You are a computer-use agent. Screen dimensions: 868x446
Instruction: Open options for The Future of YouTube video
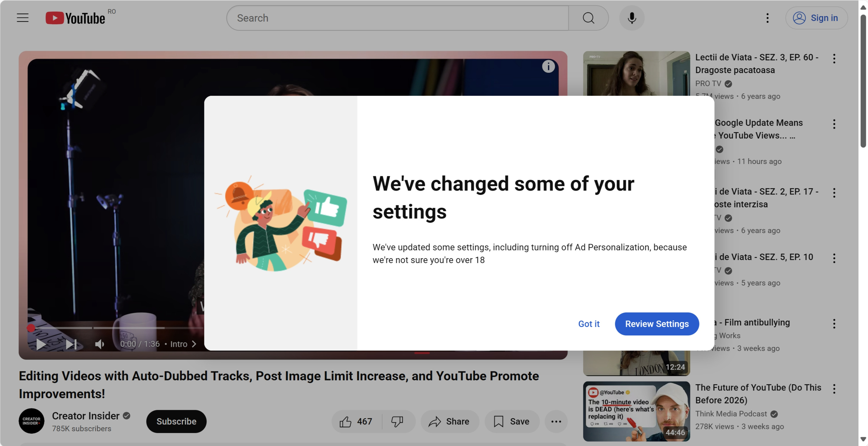834,389
